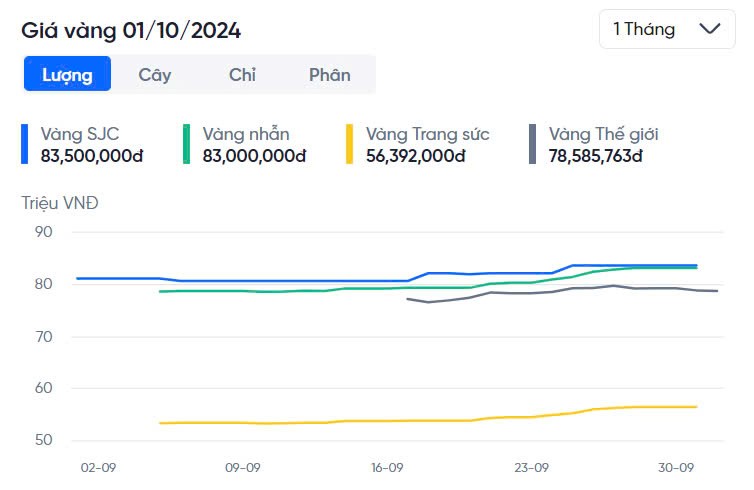Click the green Vàng nhẫn color bar
The width and height of the screenshot is (754, 490).
click(x=187, y=144)
